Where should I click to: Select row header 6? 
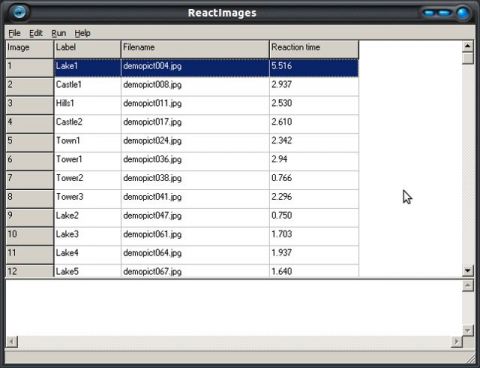(x=30, y=161)
